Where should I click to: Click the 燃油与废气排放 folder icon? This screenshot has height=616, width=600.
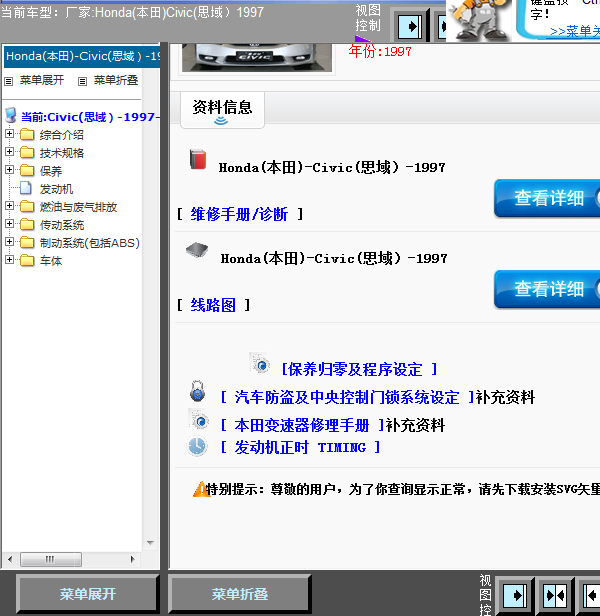(x=27, y=207)
